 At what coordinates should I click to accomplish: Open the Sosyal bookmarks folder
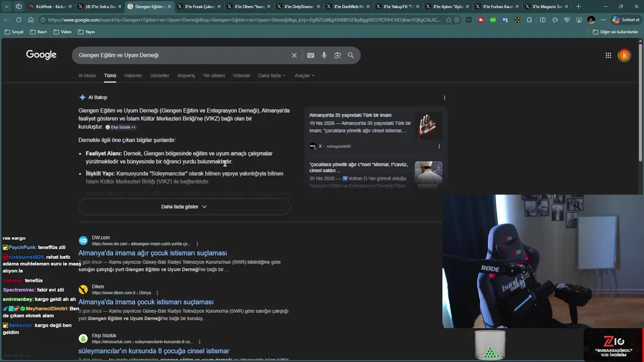tap(14, 32)
